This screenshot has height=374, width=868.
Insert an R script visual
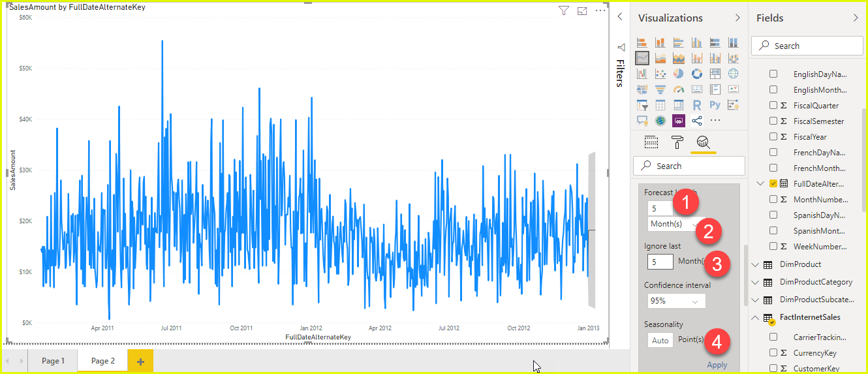pyautogui.click(x=696, y=105)
